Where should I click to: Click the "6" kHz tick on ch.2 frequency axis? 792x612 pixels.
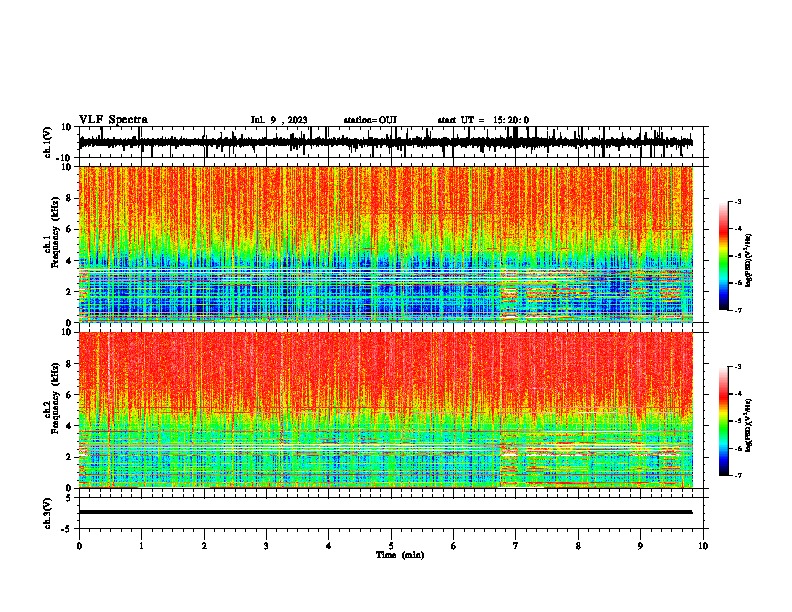(70, 394)
